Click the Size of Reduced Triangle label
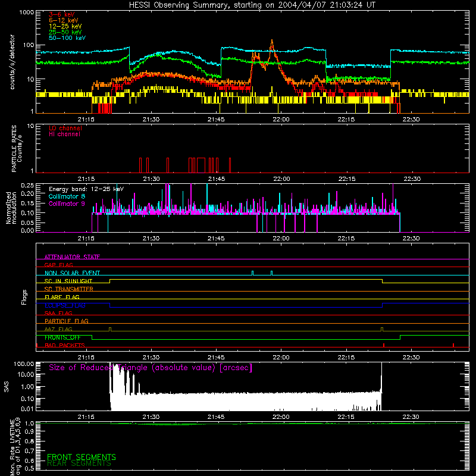The image size is (476, 476). (151, 368)
